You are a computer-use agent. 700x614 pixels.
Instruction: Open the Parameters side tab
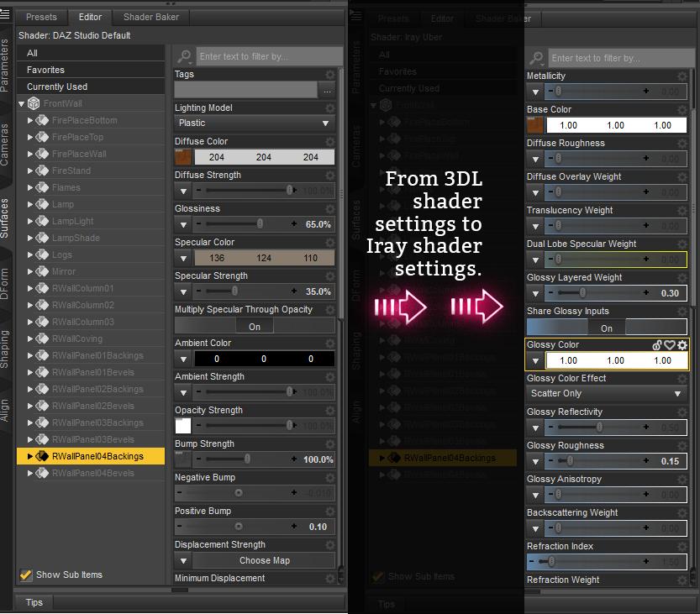pyautogui.click(x=4, y=66)
